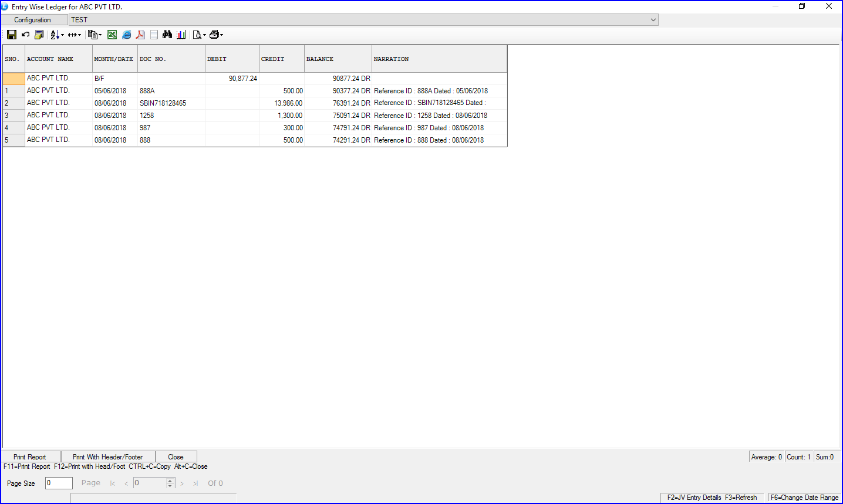The image size is (843, 504).
Task: Click the 1,300.00 credit cell
Action: 282,116
